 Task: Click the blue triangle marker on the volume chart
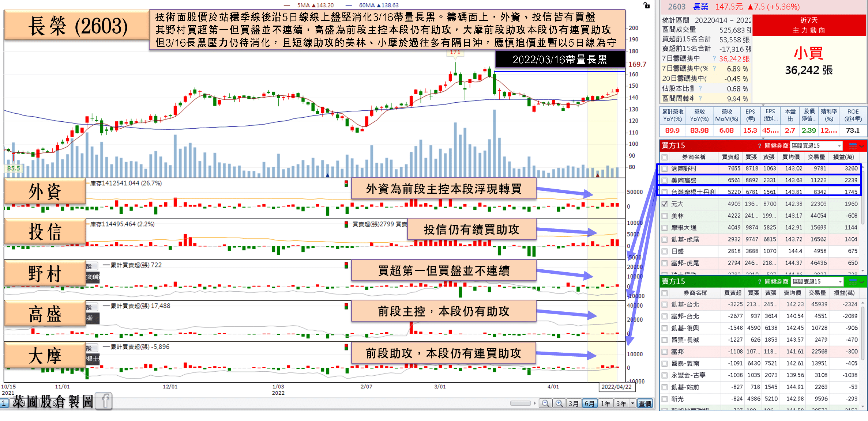(328, 175)
